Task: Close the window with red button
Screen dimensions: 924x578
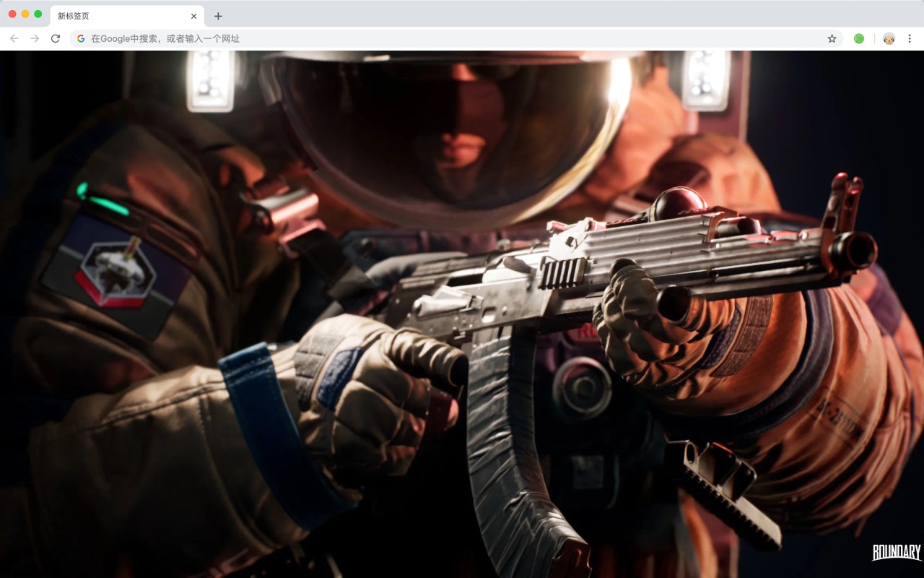Action: 12,14
